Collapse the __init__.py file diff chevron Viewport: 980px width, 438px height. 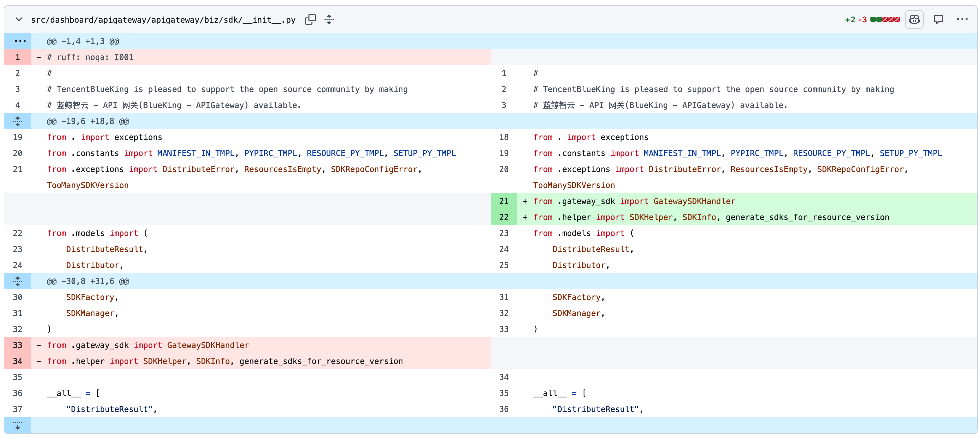click(19, 19)
